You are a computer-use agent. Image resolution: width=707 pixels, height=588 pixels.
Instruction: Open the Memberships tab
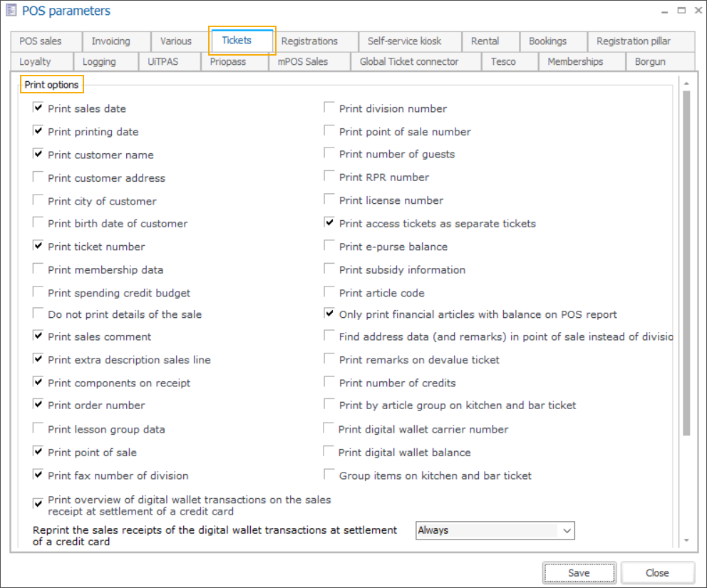point(575,62)
